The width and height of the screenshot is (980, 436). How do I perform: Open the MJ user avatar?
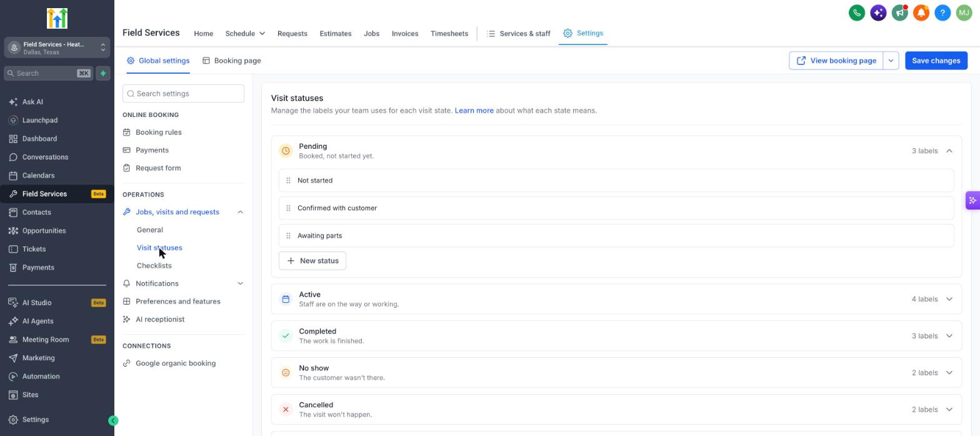tap(964, 13)
